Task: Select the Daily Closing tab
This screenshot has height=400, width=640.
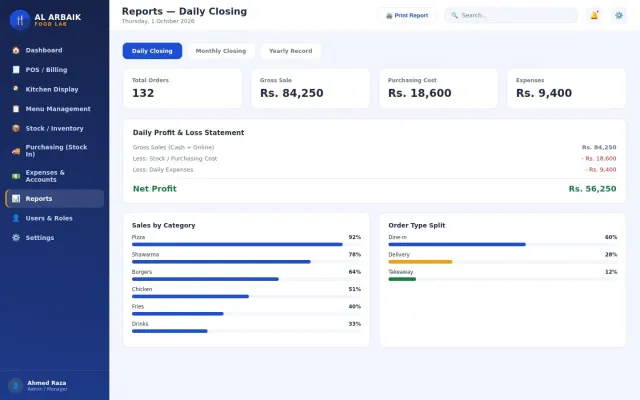Action: tap(152, 51)
